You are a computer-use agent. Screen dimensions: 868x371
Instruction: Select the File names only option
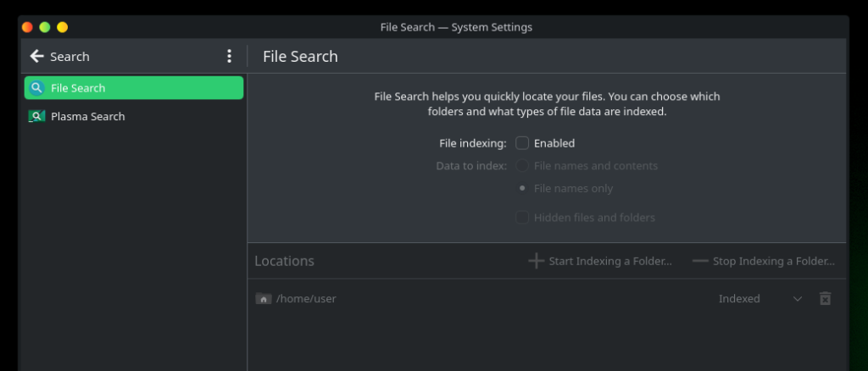[522, 189]
